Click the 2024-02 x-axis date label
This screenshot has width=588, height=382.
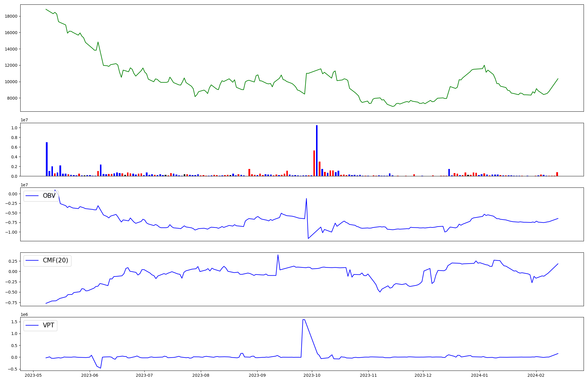536,375
